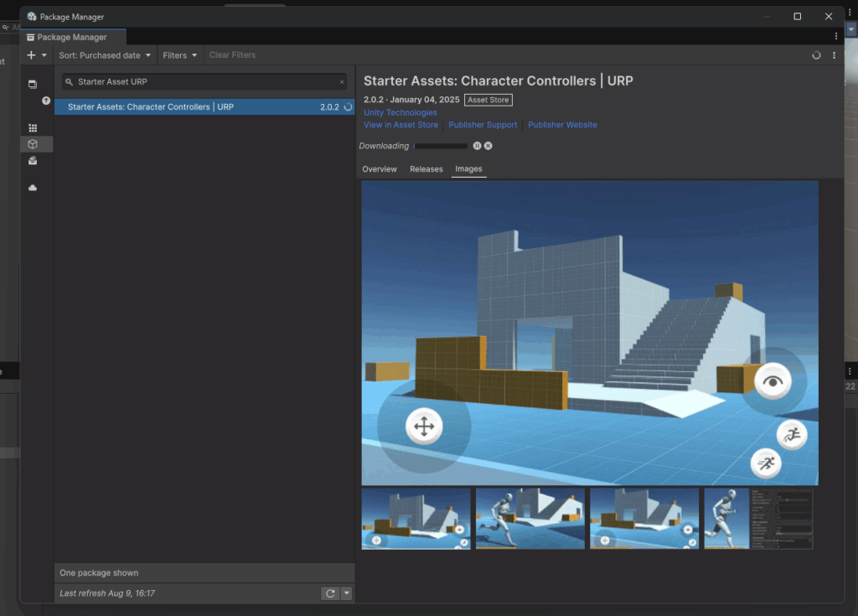Image resolution: width=858 pixels, height=616 pixels.
Task: Open the Package Manager tab-bar kebab options menu
Action: (836, 36)
